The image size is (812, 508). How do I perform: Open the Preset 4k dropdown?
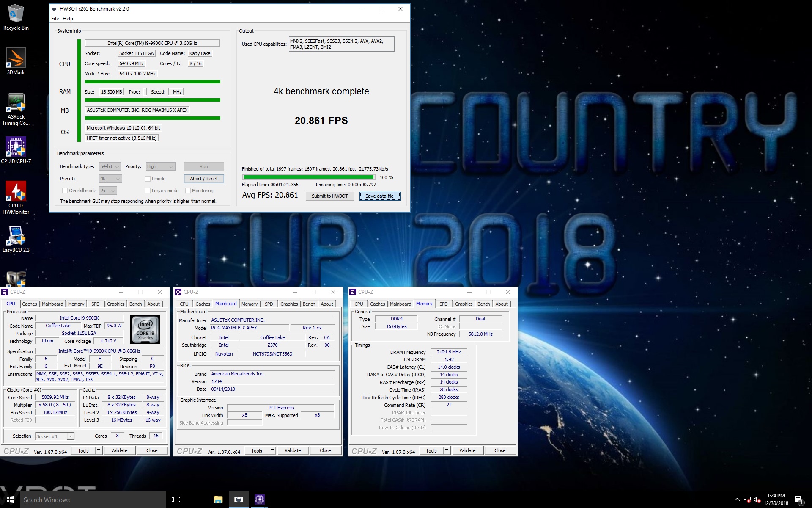click(110, 179)
